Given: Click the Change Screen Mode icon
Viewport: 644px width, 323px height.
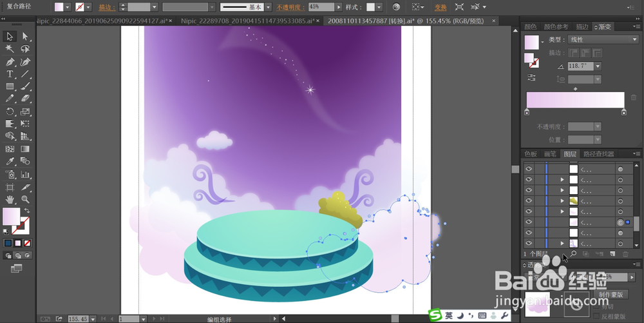Looking at the screenshot, I should 17,268.
